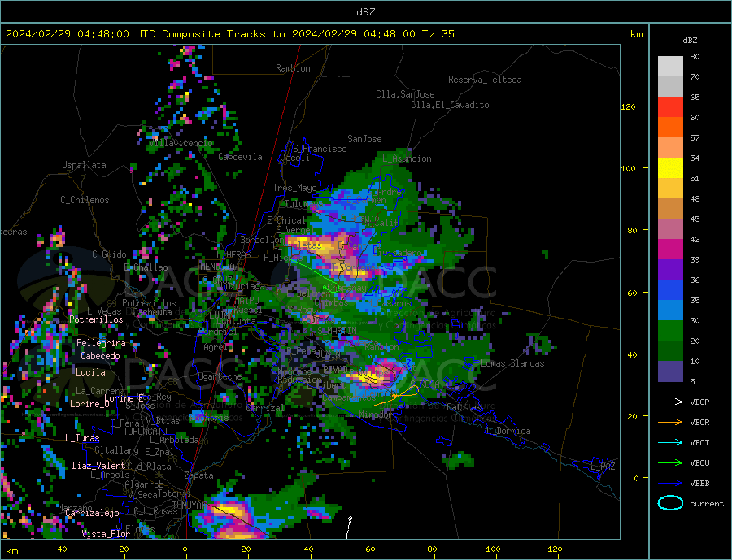Click the Cabecedo label
The height and width of the screenshot is (560, 732).
pyautogui.click(x=100, y=356)
